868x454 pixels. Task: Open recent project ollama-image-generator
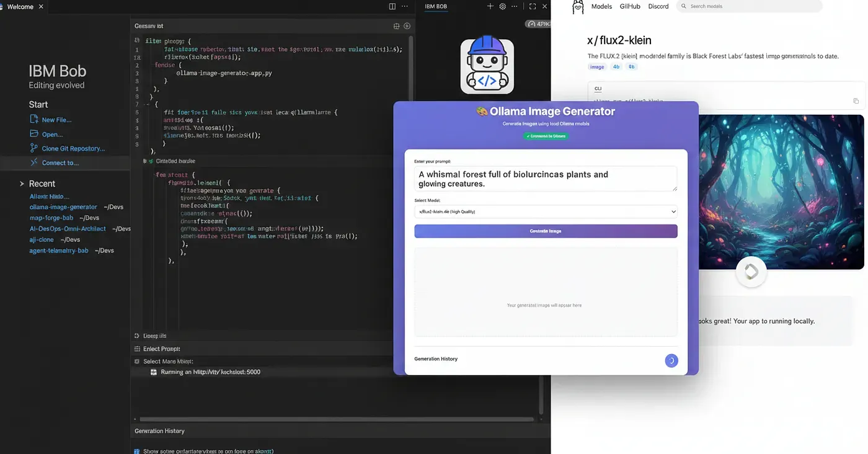click(63, 207)
